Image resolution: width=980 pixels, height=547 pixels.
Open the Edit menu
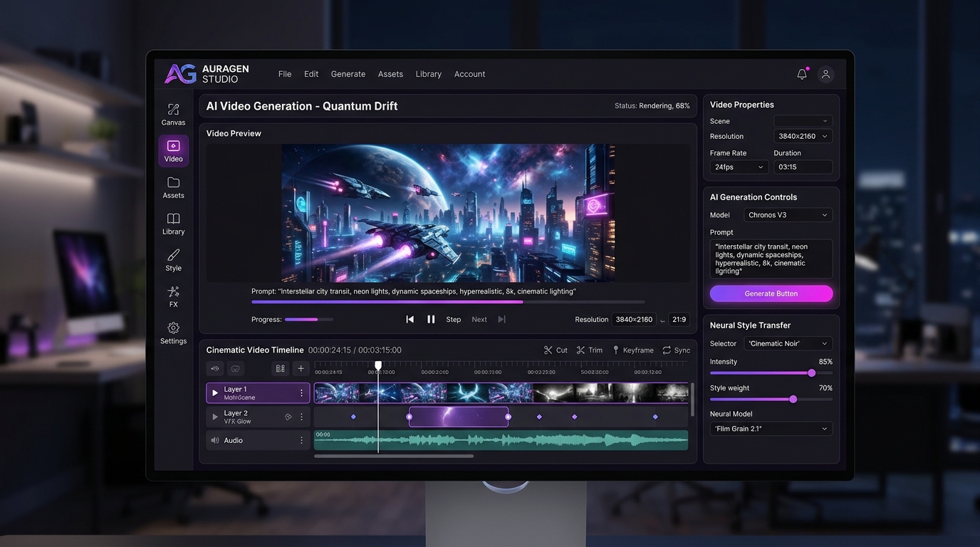point(311,74)
